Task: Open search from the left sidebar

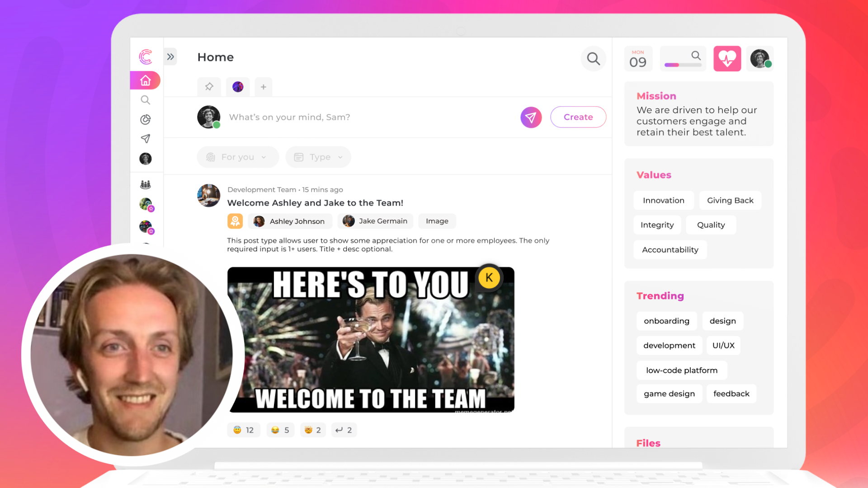Action: click(x=145, y=100)
